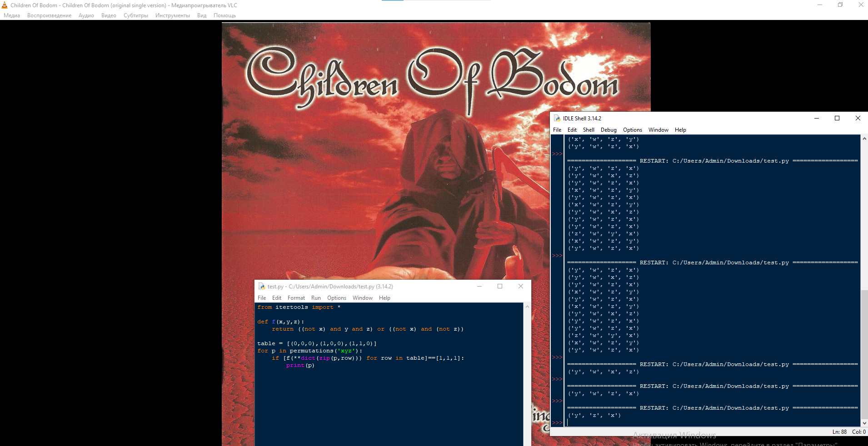Click the "('y', 'z', 'x')" shell output line
This screenshot has width=868, height=446.
(594, 416)
